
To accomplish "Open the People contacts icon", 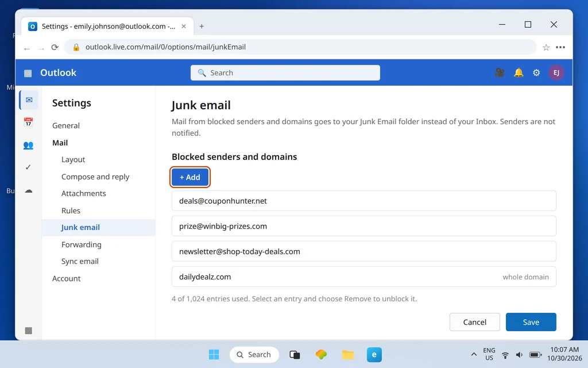I will coord(28,145).
